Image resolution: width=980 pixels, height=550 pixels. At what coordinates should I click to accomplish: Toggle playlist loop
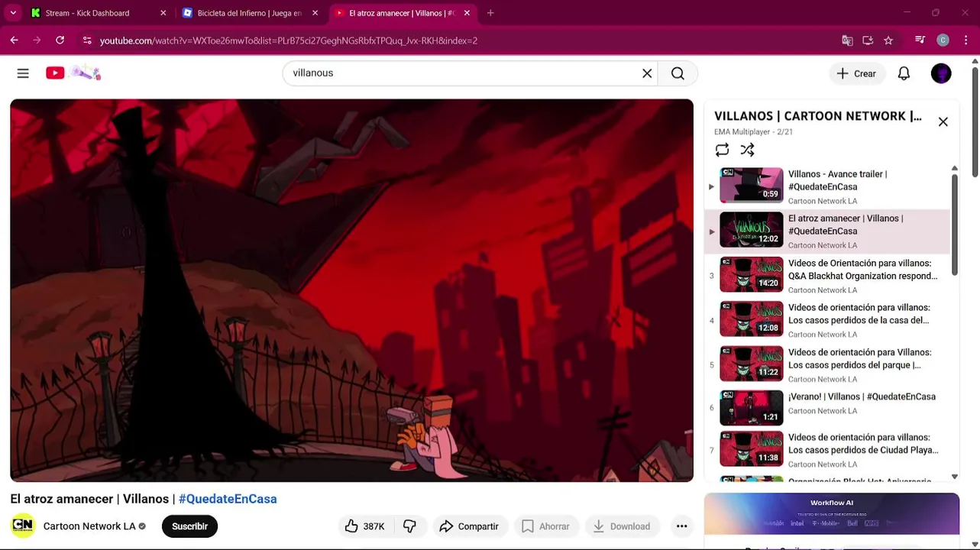tap(722, 150)
